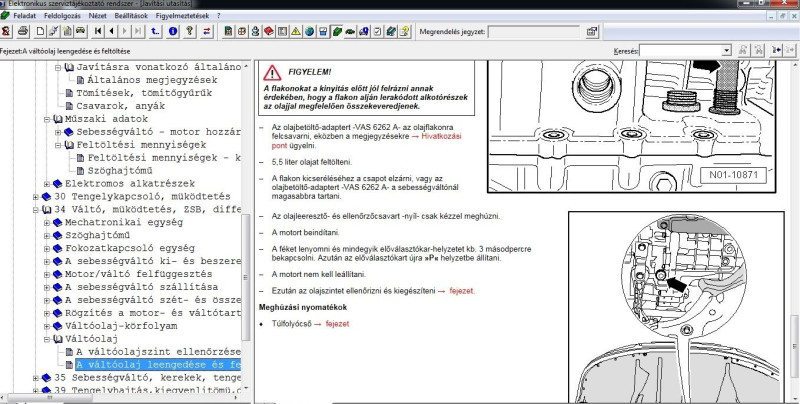Expand the 'Mechatronikai egység' tree node

pyautogui.click(x=47, y=222)
